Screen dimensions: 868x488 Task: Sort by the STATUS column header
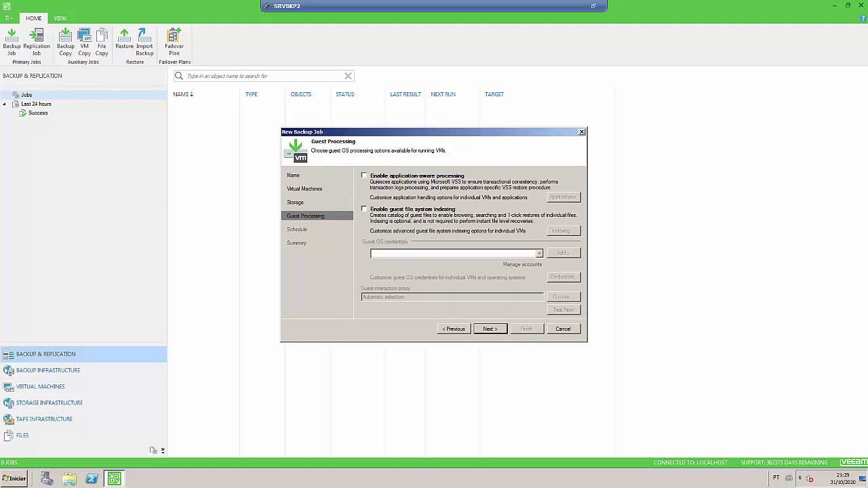[x=344, y=94]
